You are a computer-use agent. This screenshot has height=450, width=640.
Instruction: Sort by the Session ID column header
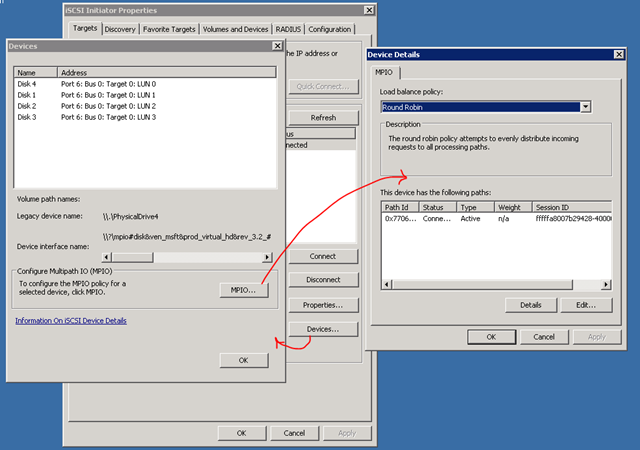[572, 207]
